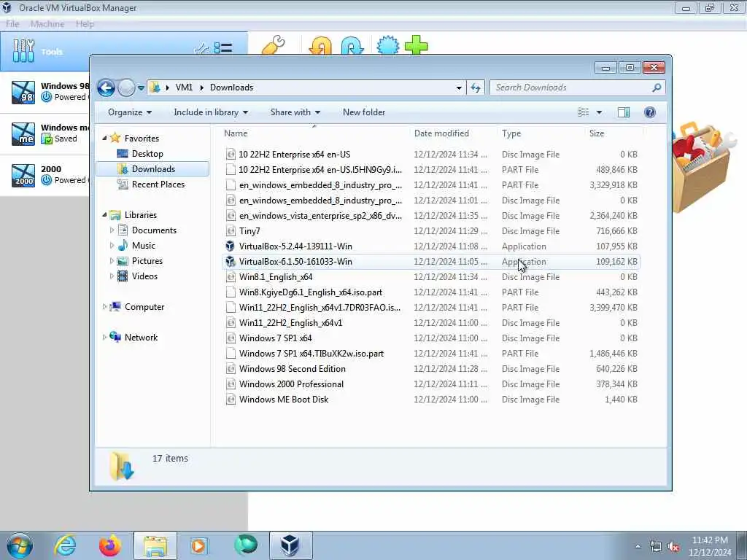Select the VirtualBox-5.2.44-139111-Win application icon

[x=231, y=246]
